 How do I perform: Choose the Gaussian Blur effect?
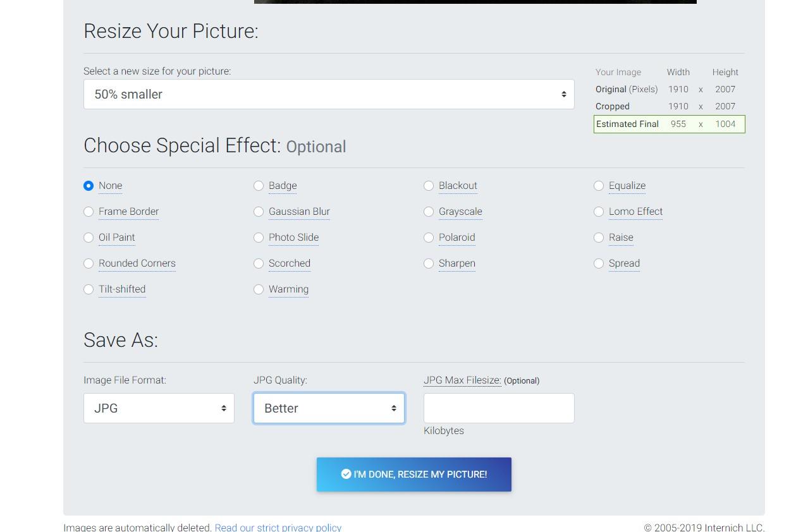[x=259, y=212]
